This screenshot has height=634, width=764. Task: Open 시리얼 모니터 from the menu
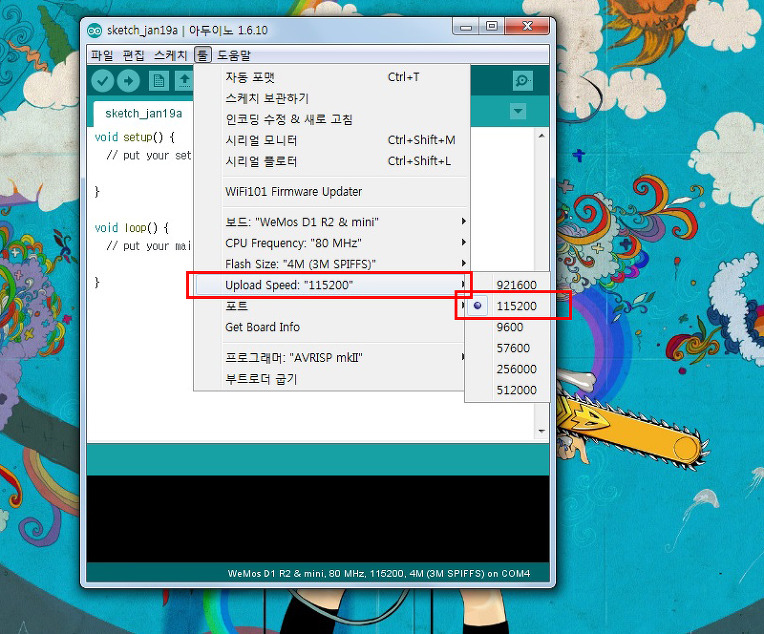(332, 140)
